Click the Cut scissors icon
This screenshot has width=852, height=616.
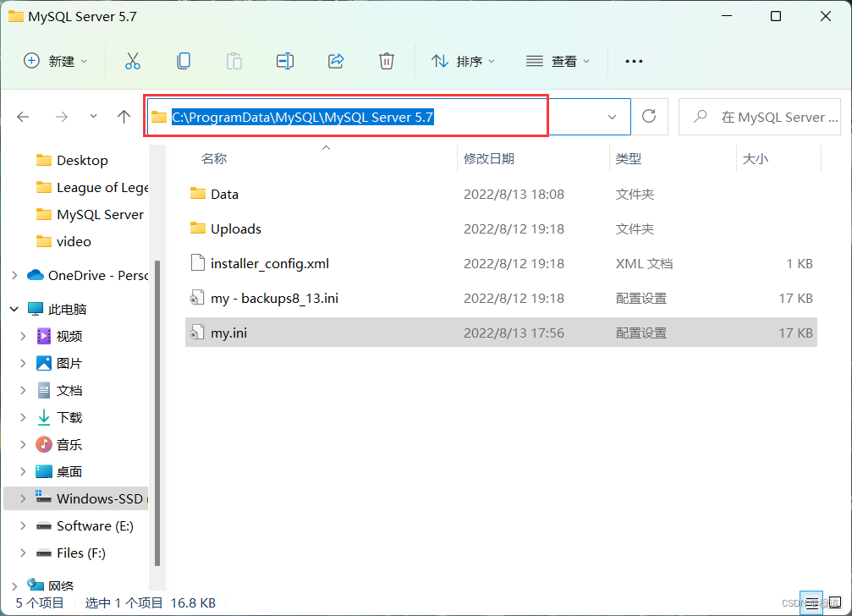coord(133,61)
